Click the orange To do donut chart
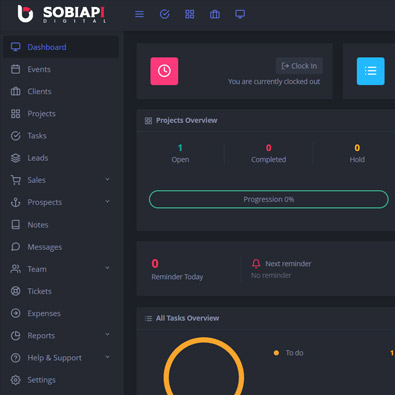395x395 pixels. 204,366
